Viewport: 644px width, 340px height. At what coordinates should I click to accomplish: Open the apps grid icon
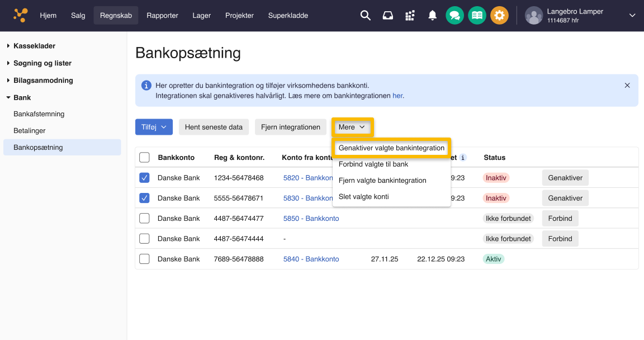click(x=410, y=16)
